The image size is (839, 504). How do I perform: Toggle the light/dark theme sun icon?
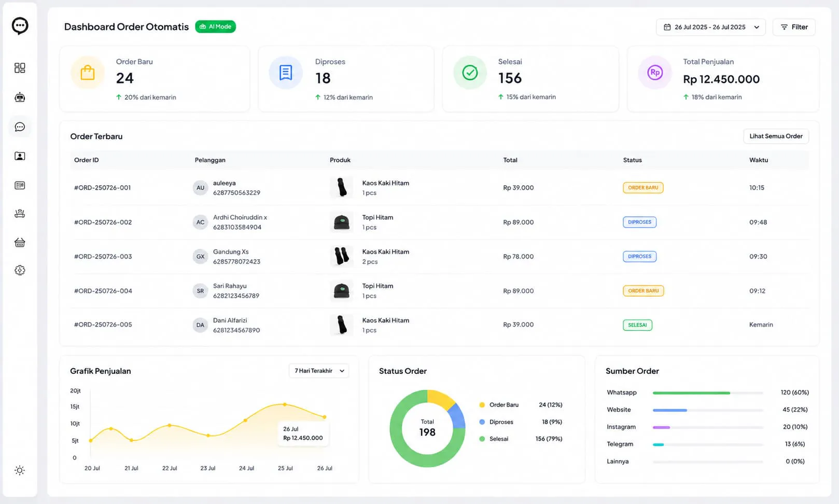[20, 470]
